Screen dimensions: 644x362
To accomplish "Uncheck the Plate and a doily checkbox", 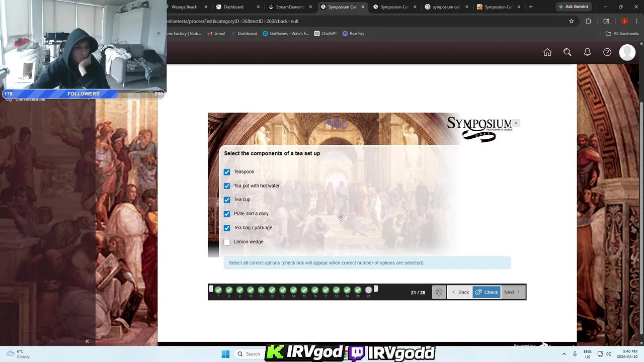I will [227, 214].
